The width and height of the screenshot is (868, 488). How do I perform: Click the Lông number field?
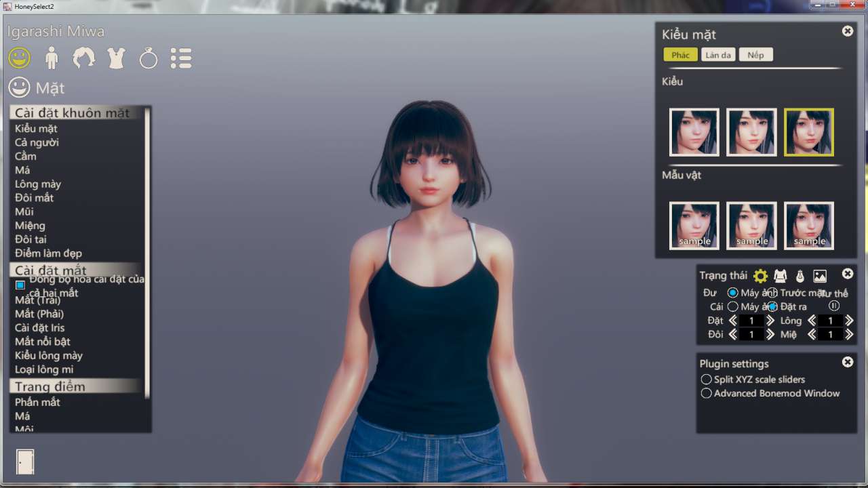(x=831, y=321)
